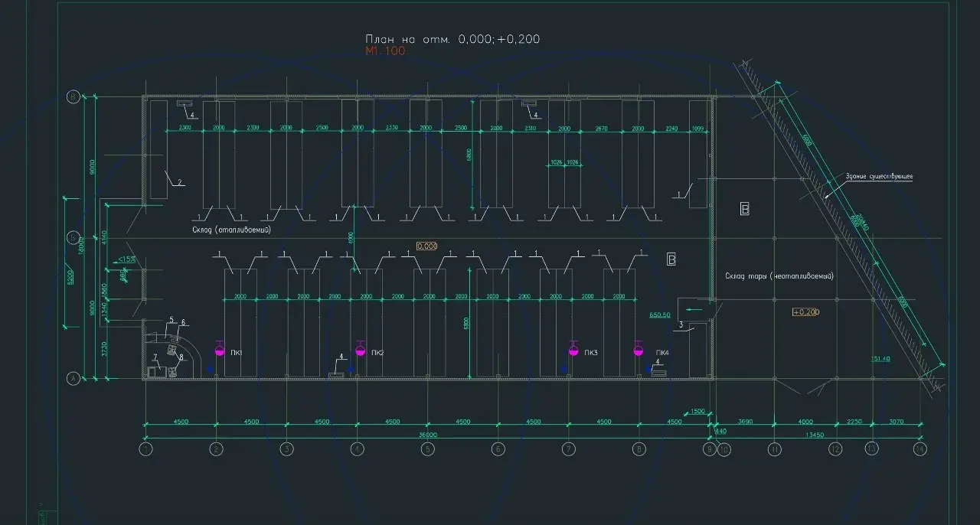The width and height of the screenshot is (980, 525).
Task: Click the slope annotation <15%
Action: coord(127,259)
